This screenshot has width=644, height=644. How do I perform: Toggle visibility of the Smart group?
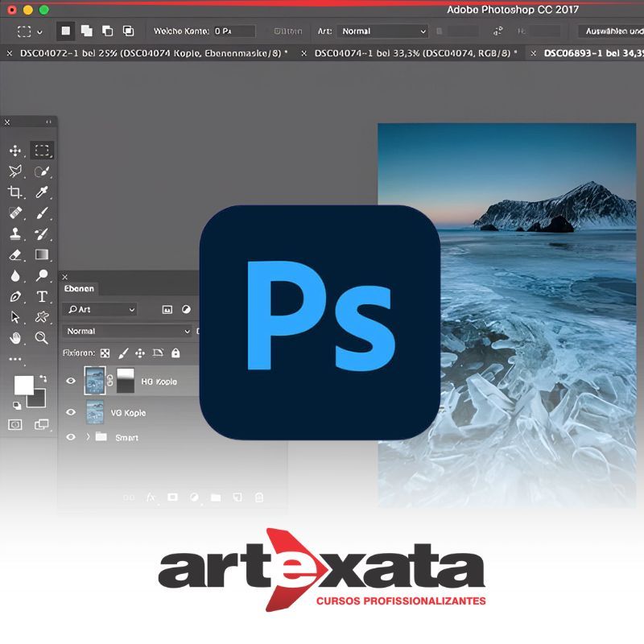pyautogui.click(x=71, y=437)
